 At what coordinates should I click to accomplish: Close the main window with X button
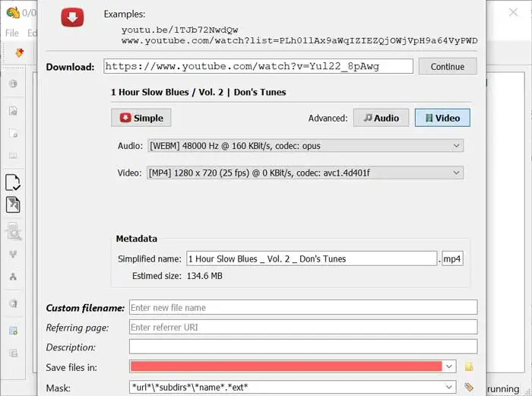click(513, 13)
